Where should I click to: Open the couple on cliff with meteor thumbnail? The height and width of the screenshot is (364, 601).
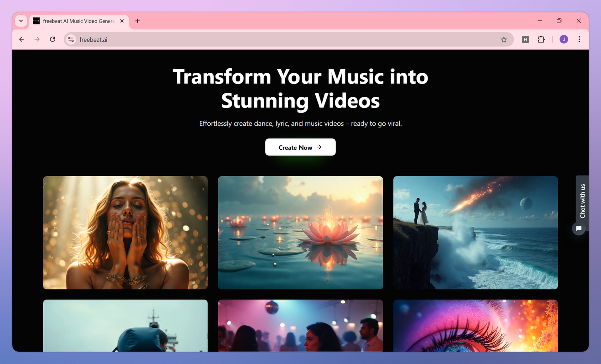475,233
